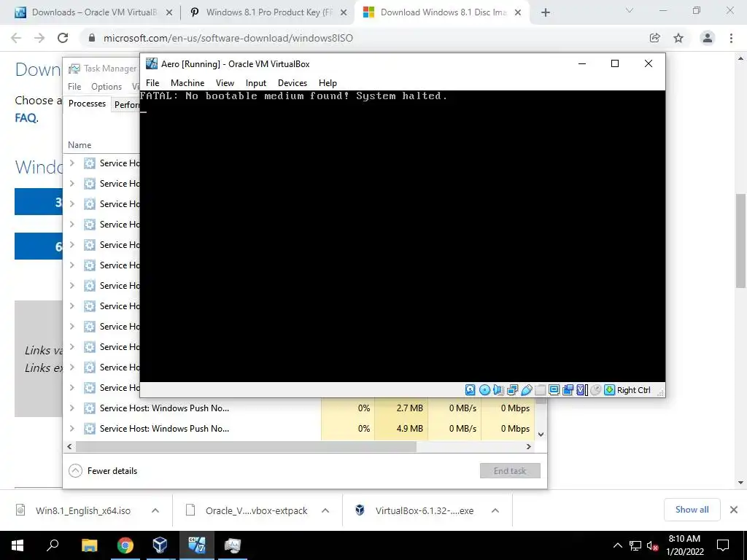Click Task Manager scroll down arrow

[x=541, y=435]
